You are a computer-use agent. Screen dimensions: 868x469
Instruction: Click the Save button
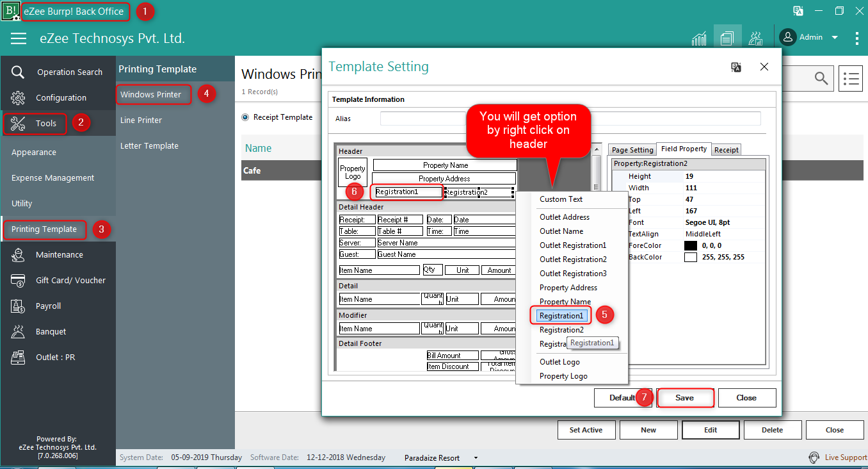point(684,398)
